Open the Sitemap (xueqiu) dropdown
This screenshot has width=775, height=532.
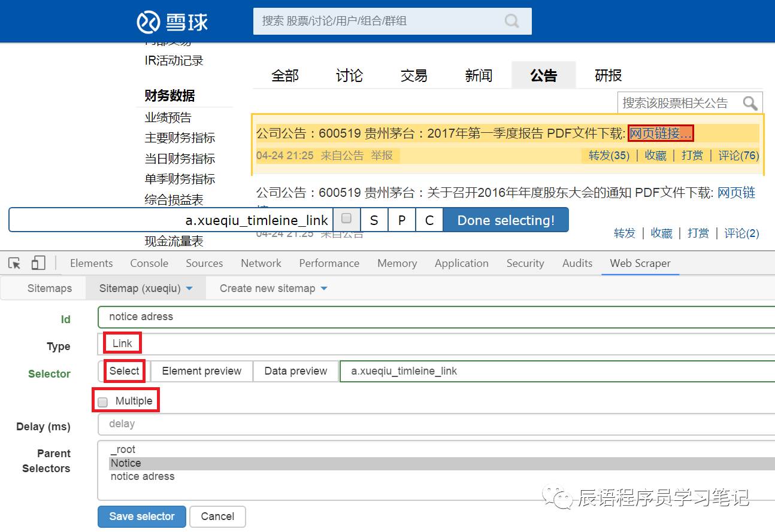[146, 288]
